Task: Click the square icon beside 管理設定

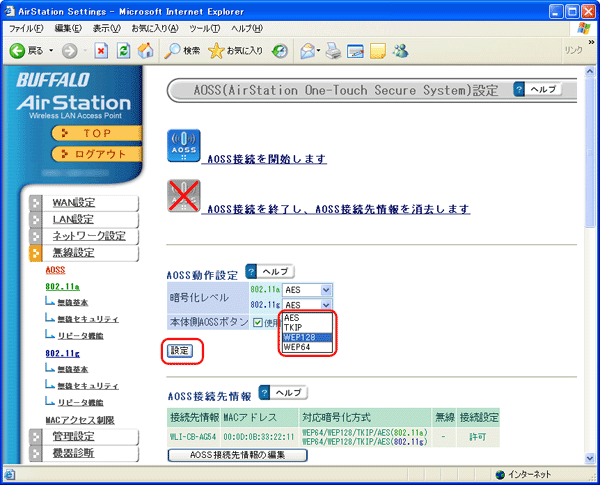Action: 36,437
